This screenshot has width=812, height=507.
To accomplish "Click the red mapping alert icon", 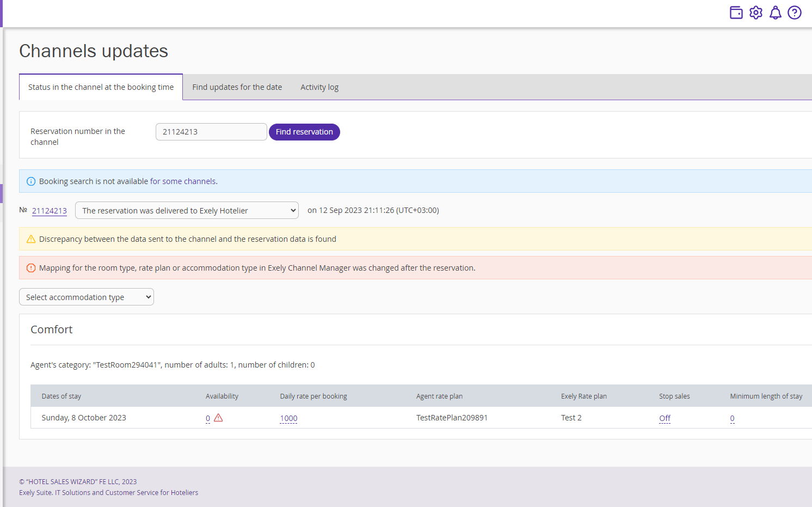I will coord(31,268).
